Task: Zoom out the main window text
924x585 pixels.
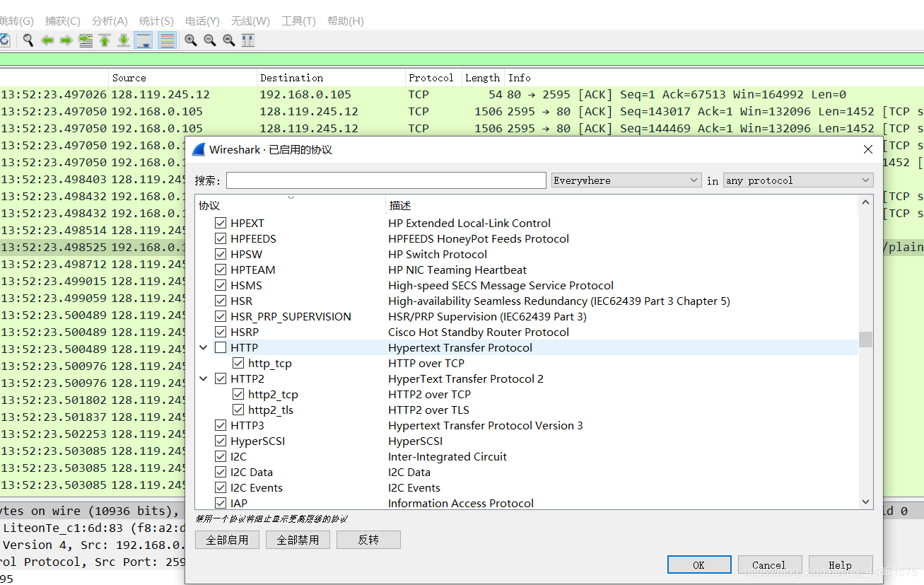Action: pos(210,40)
